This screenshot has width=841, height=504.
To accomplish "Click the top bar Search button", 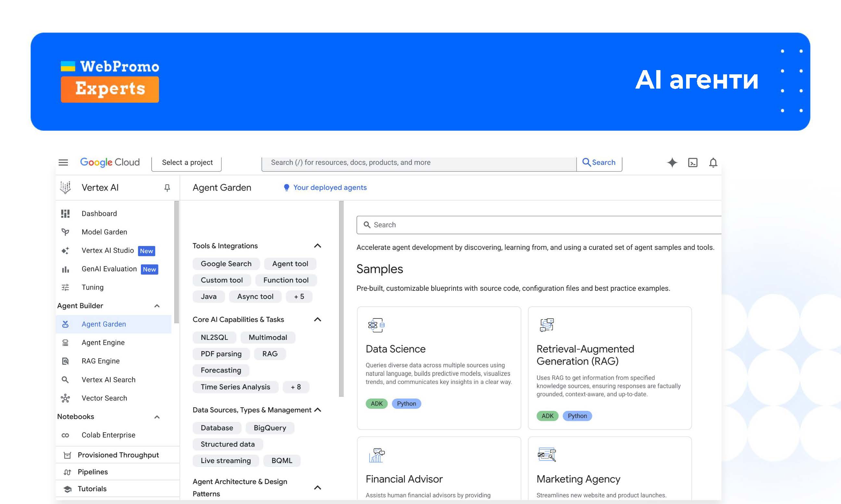I will pyautogui.click(x=599, y=162).
